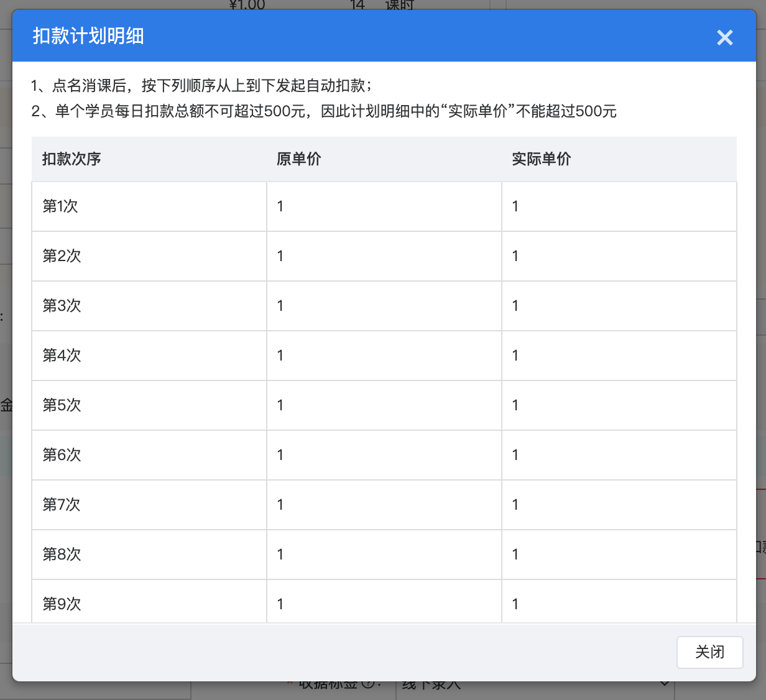Image resolution: width=766 pixels, height=700 pixels.
Task: Click the 原单价 column header
Action: (299, 159)
